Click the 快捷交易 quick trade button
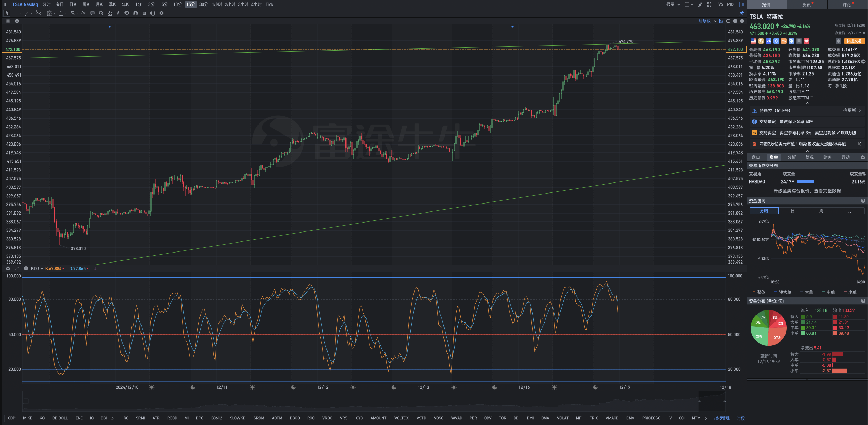The width and height of the screenshot is (868, 425). [x=854, y=41]
